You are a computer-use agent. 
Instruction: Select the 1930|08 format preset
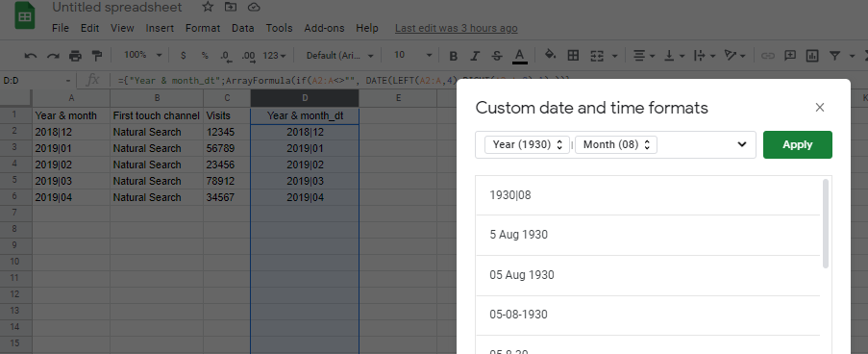tap(648, 195)
